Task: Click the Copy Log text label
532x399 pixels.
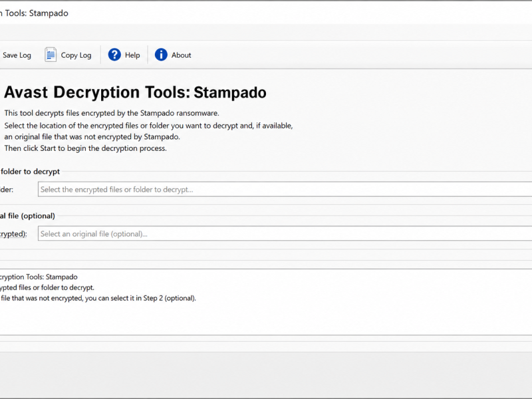Action: (x=76, y=55)
